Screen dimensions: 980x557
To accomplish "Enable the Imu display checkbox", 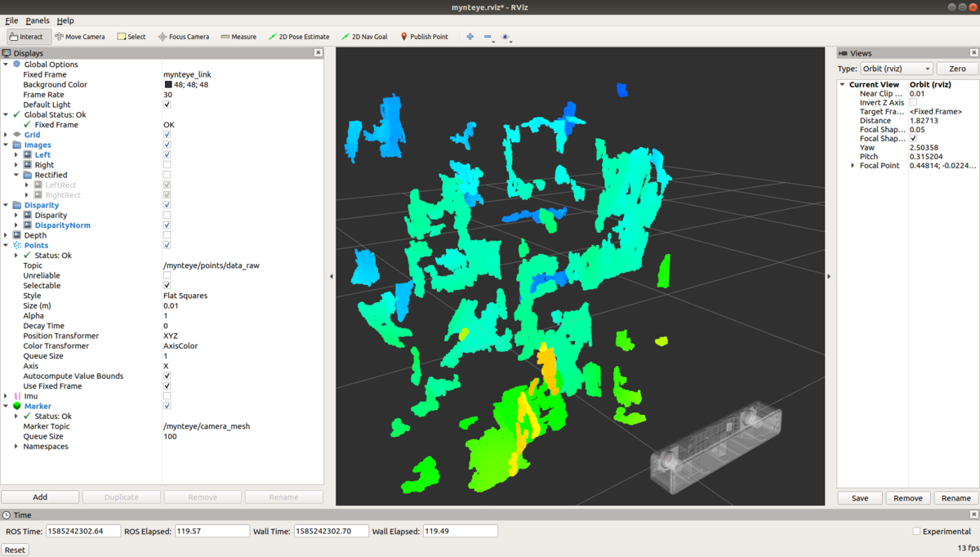I will (167, 396).
